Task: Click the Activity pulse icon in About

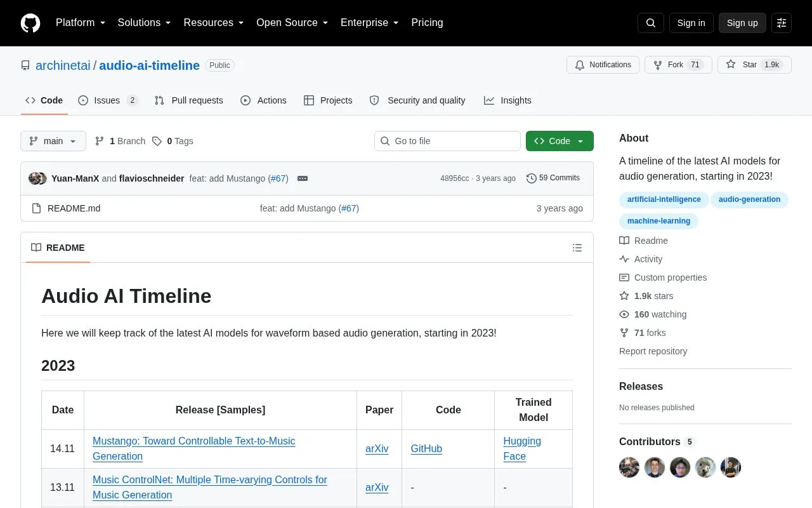Action: click(624, 259)
